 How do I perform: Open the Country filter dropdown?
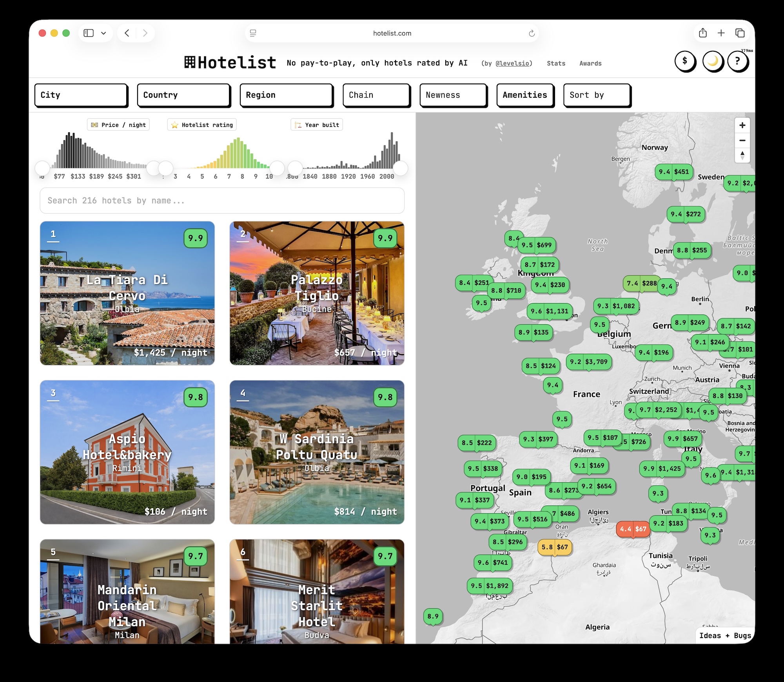pos(184,95)
